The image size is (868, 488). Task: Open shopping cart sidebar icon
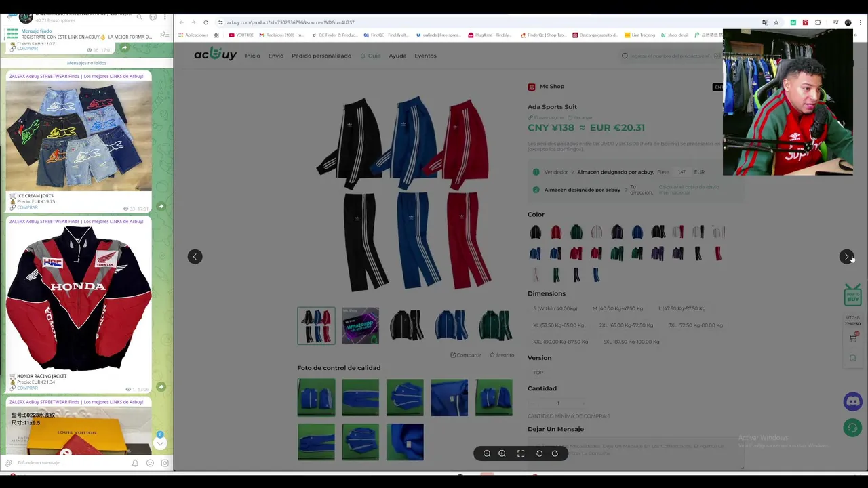[x=853, y=338]
